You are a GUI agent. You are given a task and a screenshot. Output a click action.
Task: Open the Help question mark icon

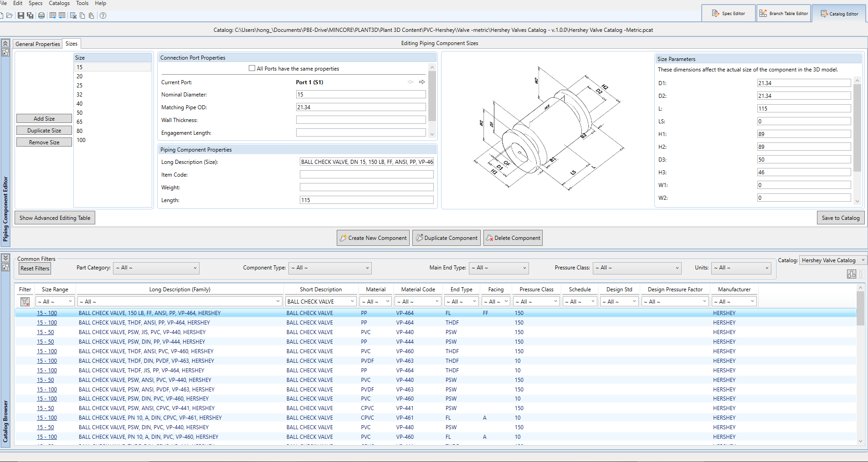[103, 15]
